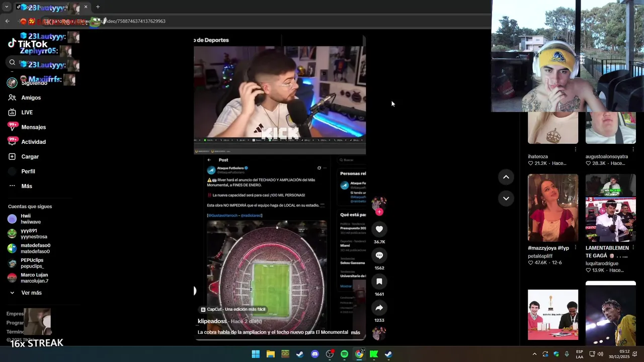644x362 pixels.
Task: Open the Siguiendo feed
Action: pyautogui.click(x=28, y=83)
